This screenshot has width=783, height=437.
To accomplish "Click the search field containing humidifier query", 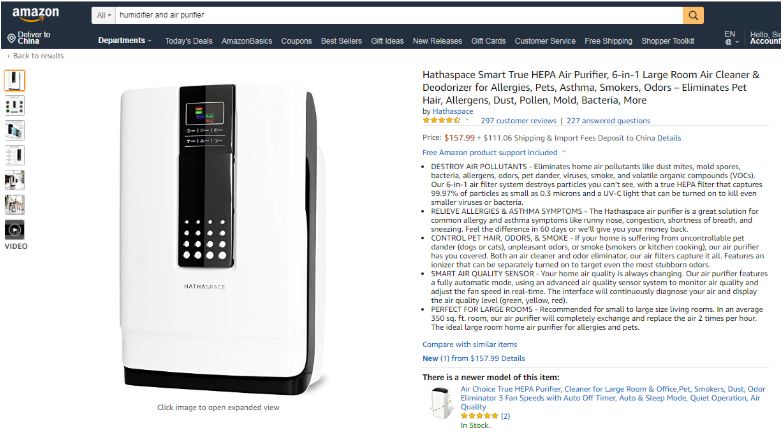I will (399, 15).
